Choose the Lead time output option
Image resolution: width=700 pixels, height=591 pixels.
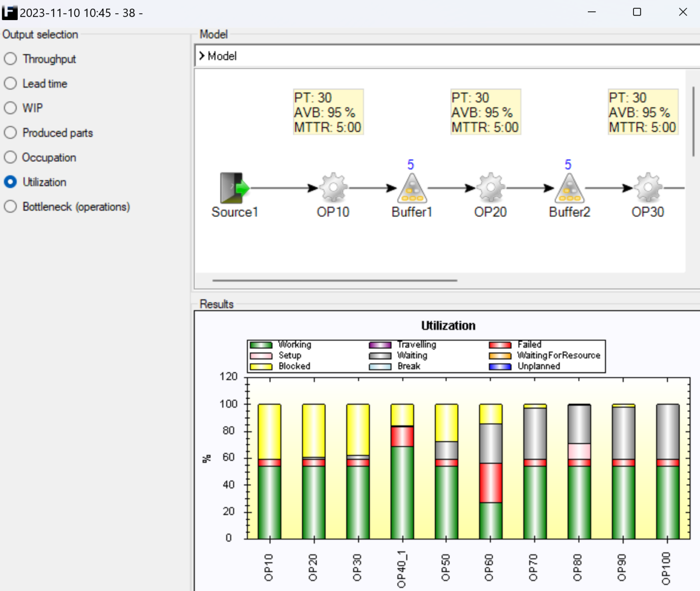pos(10,83)
